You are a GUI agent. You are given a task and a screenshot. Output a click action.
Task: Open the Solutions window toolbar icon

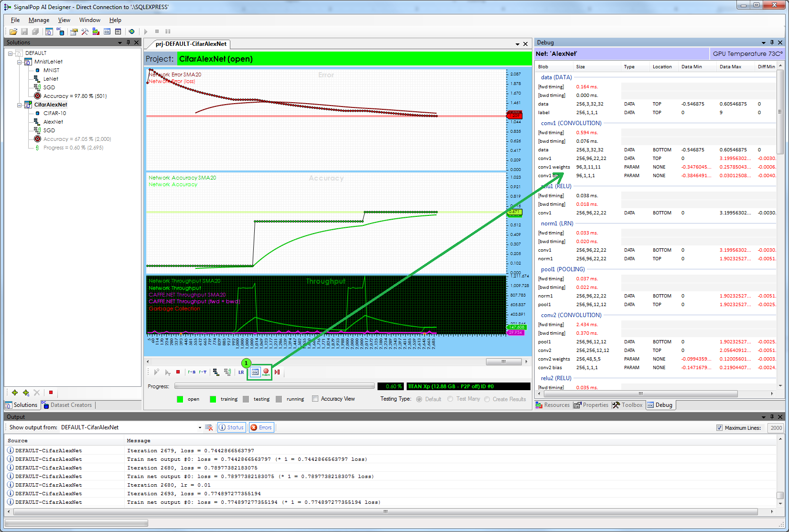click(49, 32)
